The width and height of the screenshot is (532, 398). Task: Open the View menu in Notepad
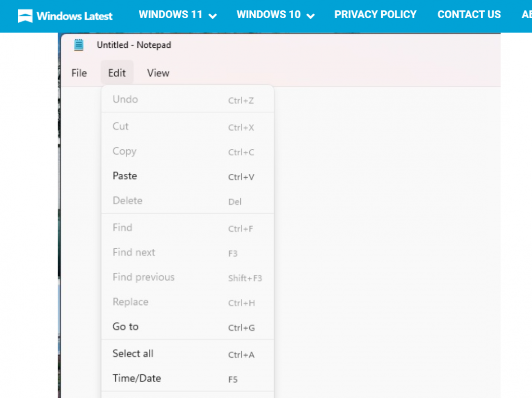[158, 73]
